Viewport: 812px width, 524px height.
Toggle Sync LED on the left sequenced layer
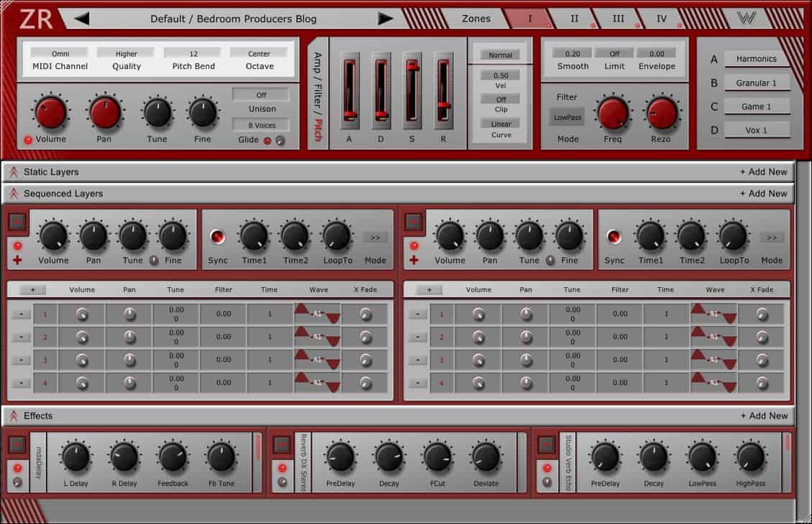[217, 236]
